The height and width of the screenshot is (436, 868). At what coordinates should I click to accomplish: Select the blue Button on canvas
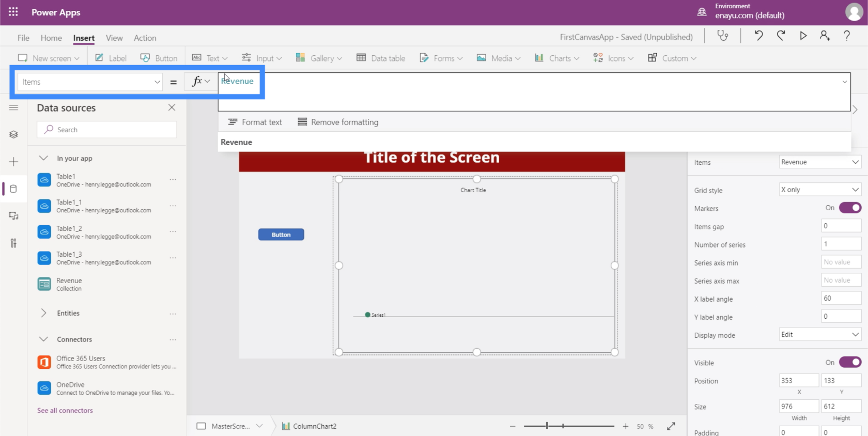[x=281, y=235]
